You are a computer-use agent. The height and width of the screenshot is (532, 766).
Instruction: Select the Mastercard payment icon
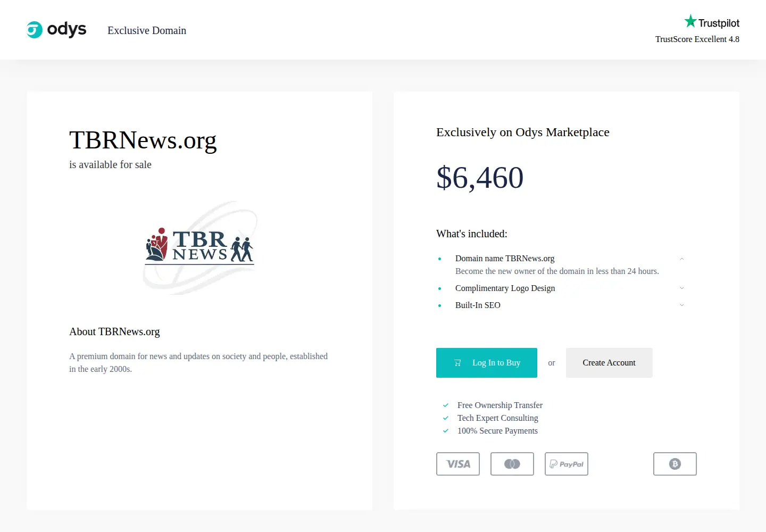click(x=512, y=464)
